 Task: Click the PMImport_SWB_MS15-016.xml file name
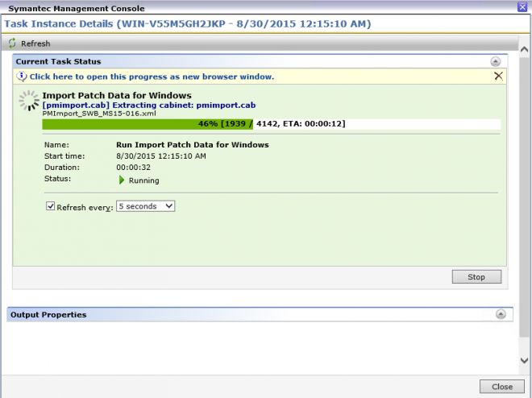click(x=99, y=114)
